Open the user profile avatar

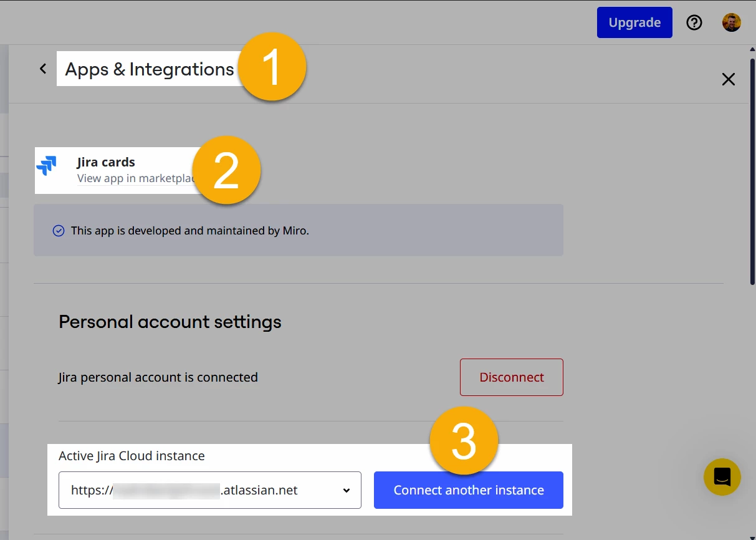732,23
